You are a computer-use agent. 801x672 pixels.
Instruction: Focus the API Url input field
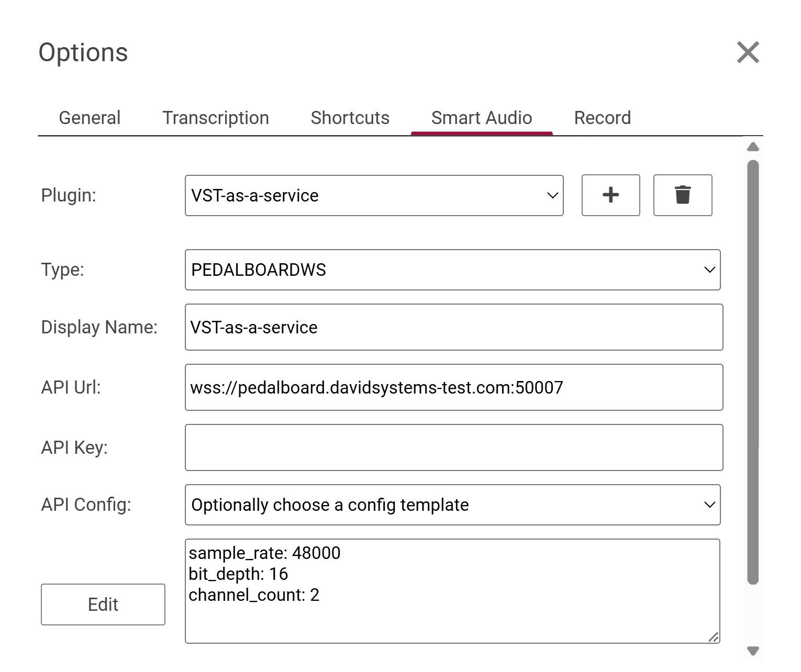(x=453, y=388)
